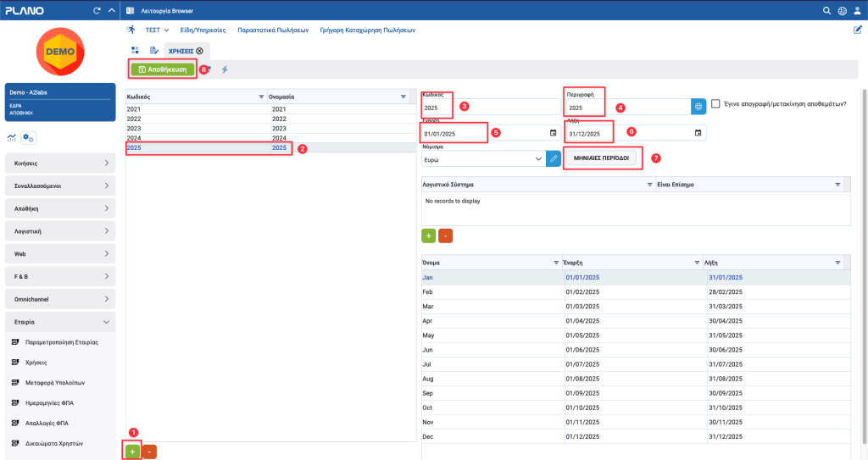Collapse the sidebar with the up chevron
The width and height of the screenshot is (868, 460).
[x=111, y=10]
